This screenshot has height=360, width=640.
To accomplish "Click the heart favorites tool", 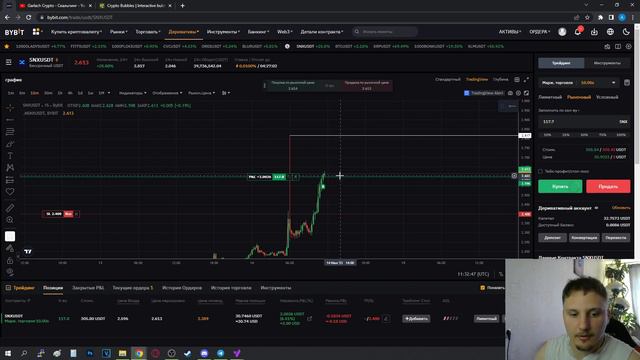I will pos(10,191).
